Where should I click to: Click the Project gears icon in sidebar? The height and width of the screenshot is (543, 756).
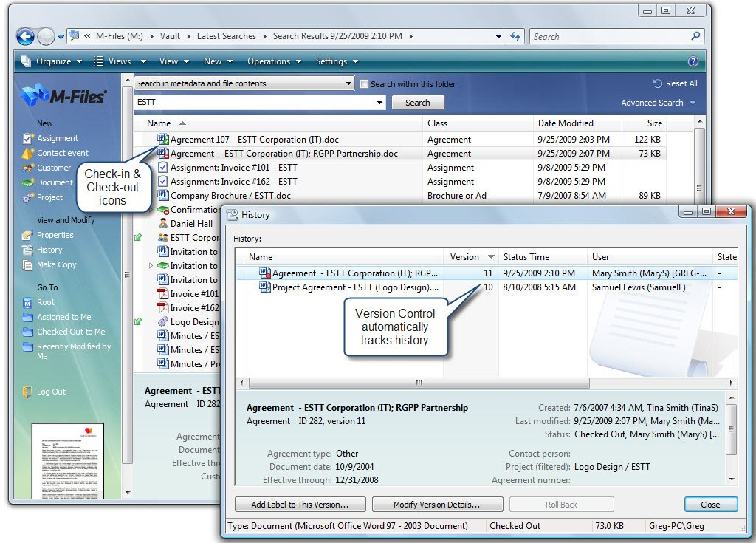pos(27,197)
